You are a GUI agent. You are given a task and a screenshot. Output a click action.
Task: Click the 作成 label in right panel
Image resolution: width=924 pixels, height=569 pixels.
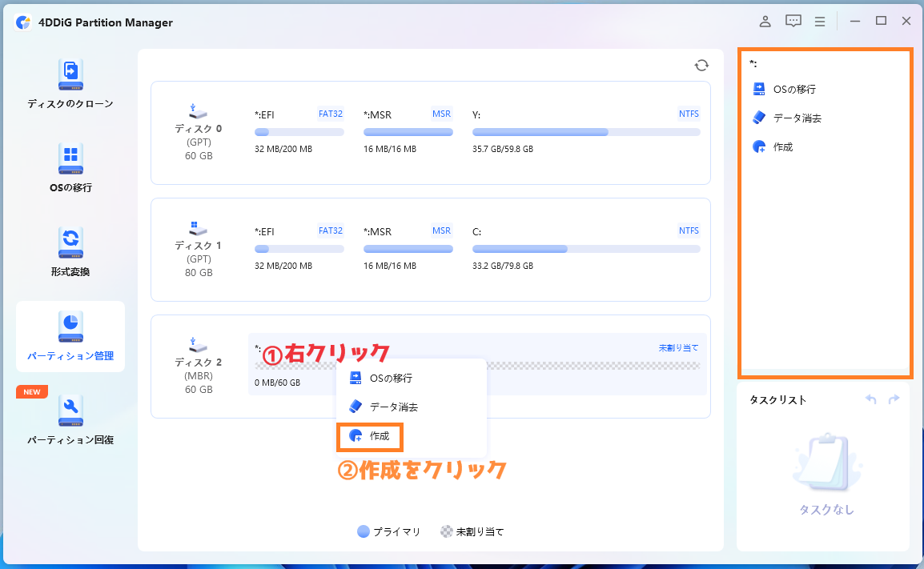tap(783, 147)
